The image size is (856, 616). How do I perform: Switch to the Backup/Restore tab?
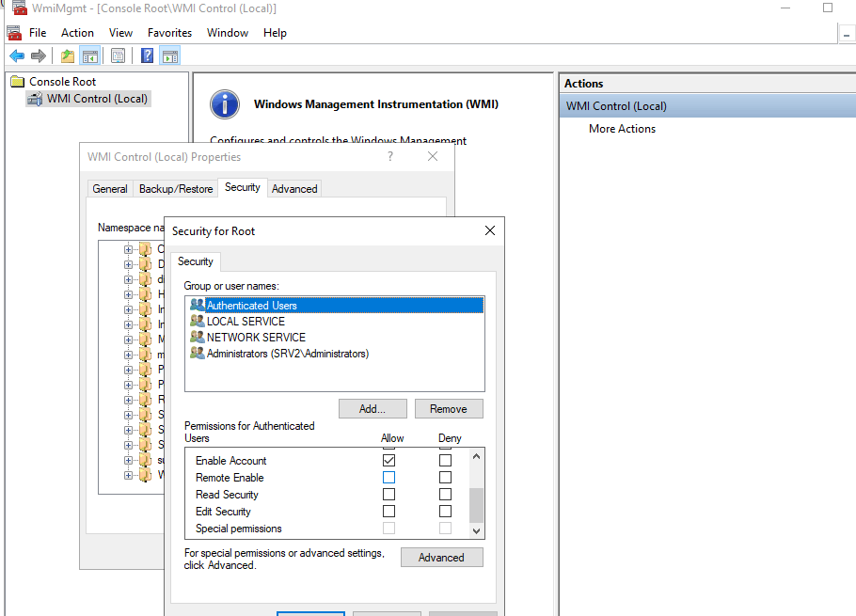tap(176, 189)
